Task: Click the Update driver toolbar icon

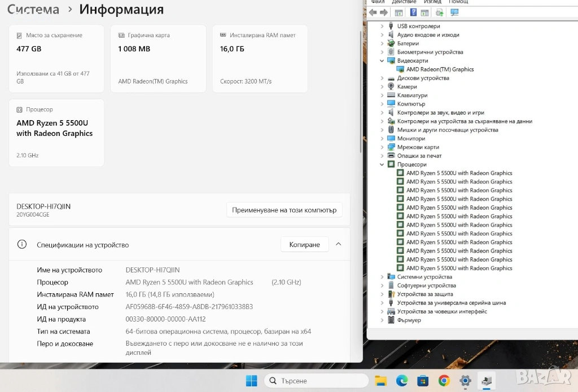Action: [440, 12]
